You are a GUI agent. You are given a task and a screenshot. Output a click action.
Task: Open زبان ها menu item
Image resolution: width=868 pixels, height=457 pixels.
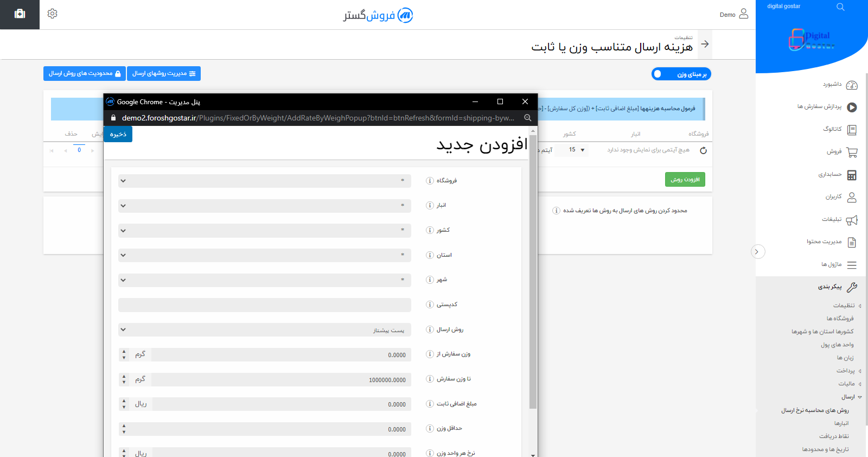(845, 358)
